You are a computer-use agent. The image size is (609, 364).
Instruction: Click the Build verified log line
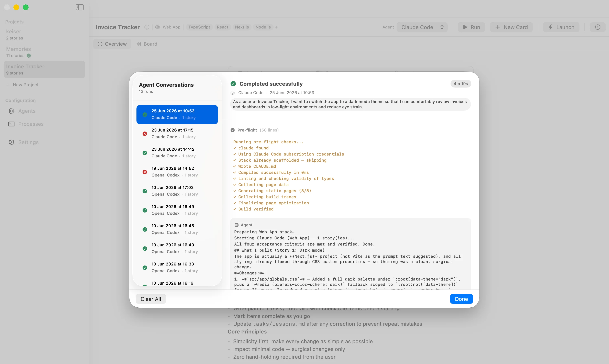point(253,209)
